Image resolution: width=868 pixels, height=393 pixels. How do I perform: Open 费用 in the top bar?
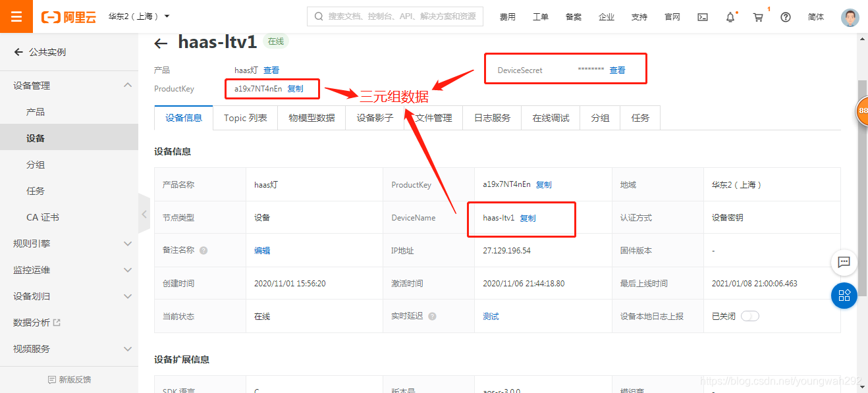pyautogui.click(x=507, y=17)
